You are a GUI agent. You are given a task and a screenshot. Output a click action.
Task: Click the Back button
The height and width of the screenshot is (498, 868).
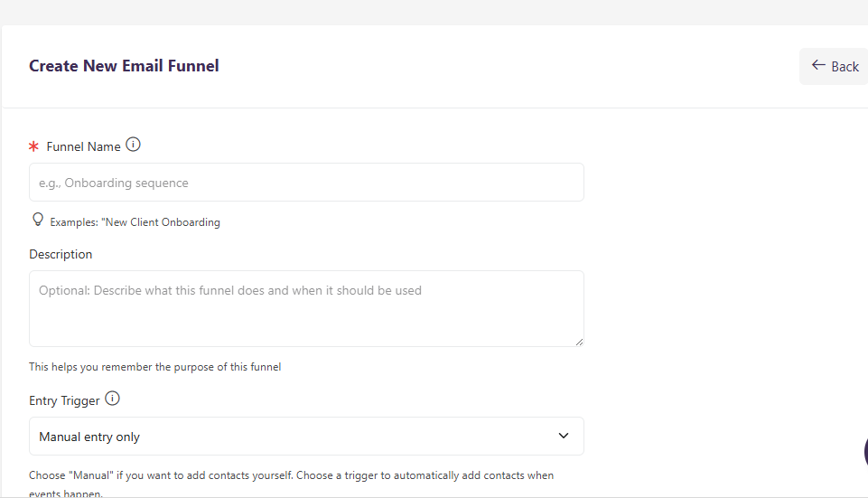[834, 66]
